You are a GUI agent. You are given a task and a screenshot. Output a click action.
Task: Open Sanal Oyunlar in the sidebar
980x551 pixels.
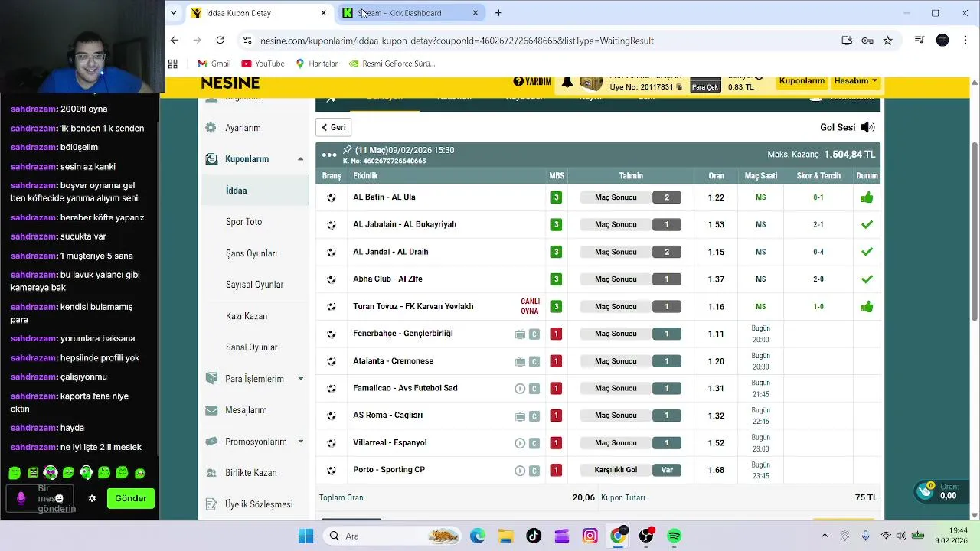tap(251, 347)
